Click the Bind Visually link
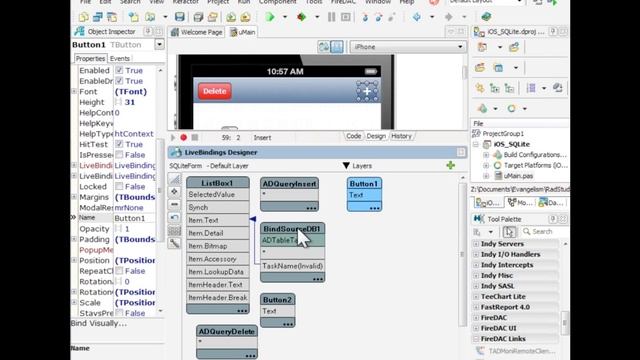The image size is (640, 360). click(99, 323)
